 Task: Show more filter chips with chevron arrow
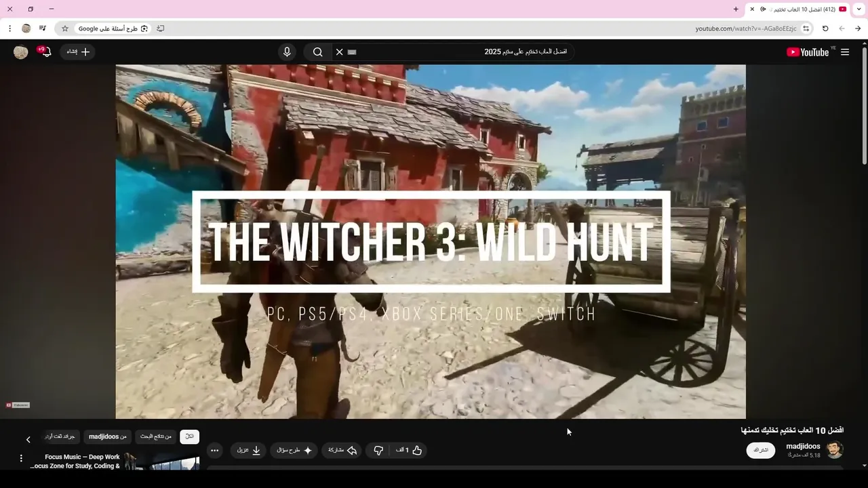28,440
